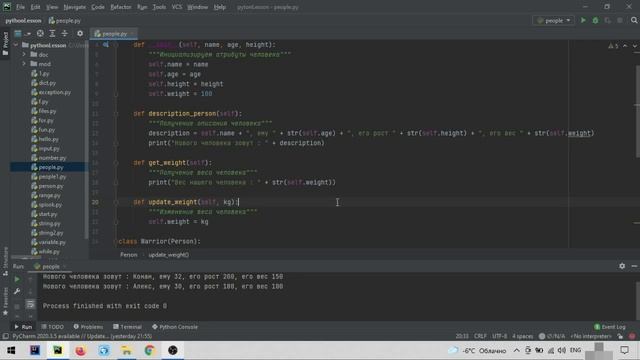Screen dimensions: 640x360
Task: Rerun people with the Run panel green arrow
Action: tap(17, 280)
